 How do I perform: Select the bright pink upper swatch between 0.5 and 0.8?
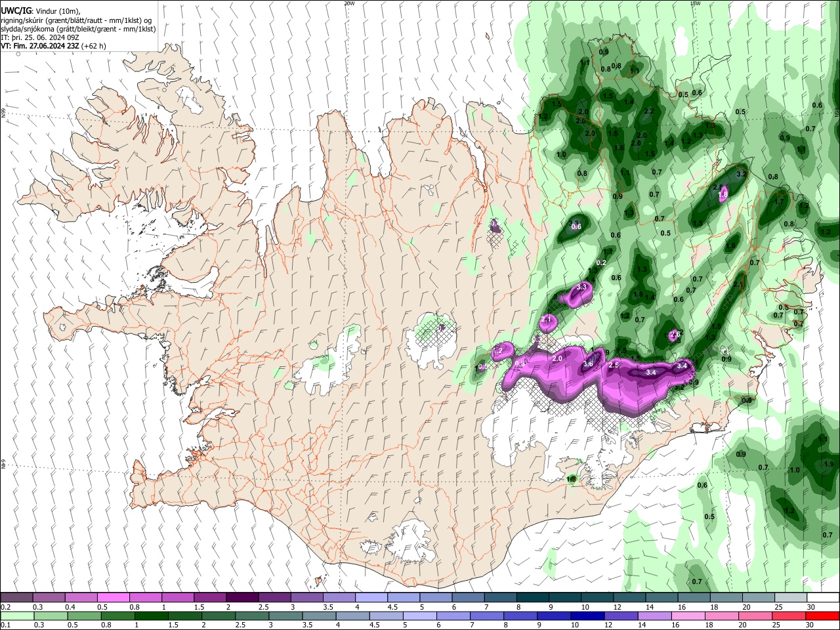(114, 598)
